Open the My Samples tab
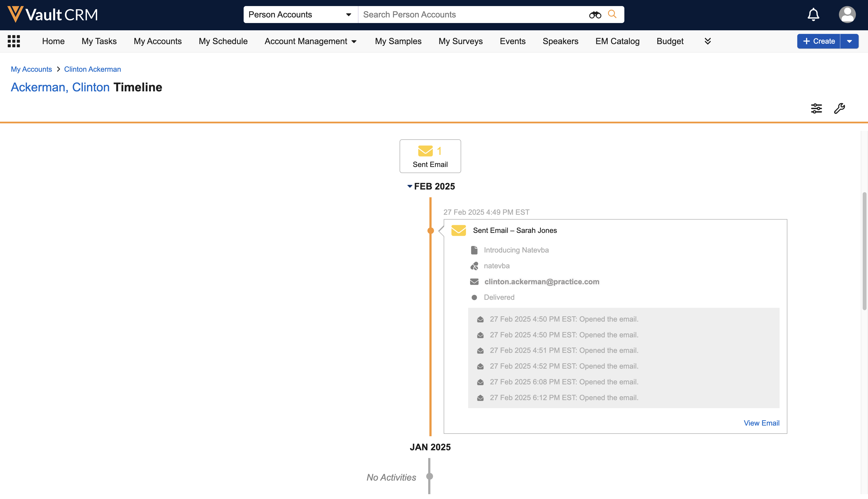Screen dimensions: 868x499 (398, 41)
